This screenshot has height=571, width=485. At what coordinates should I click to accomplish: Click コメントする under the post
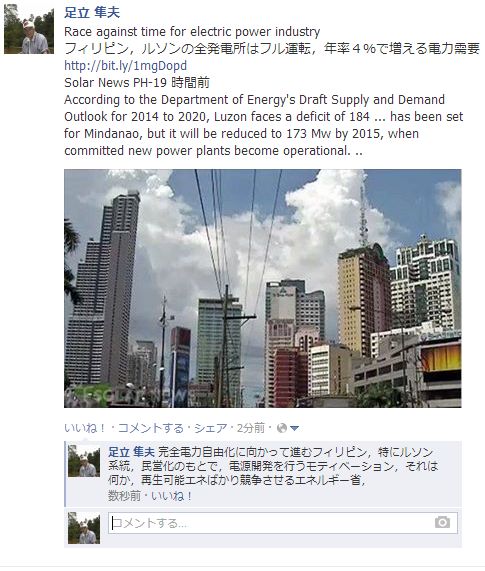point(150,428)
